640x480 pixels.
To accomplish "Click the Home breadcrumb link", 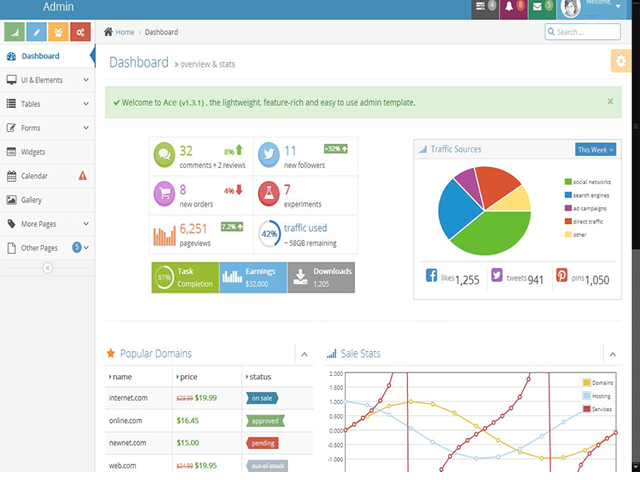I will pos(125,32).
